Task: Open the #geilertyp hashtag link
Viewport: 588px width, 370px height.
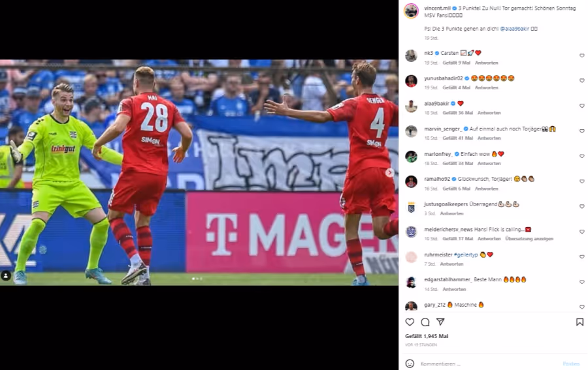Action: [x=466, y=254]
